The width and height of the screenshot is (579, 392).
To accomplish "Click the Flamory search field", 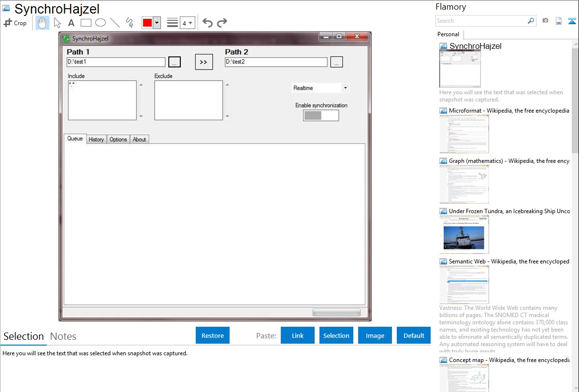I will point(481,21).
